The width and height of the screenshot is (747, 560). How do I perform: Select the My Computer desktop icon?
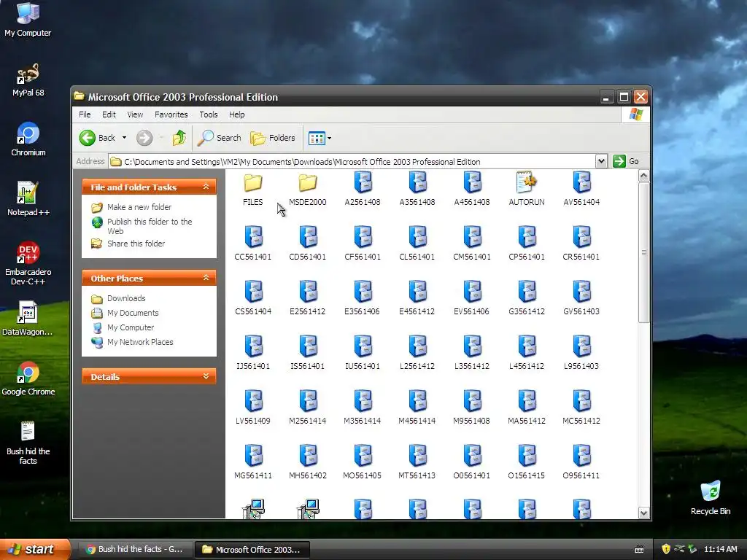[28, 20]
